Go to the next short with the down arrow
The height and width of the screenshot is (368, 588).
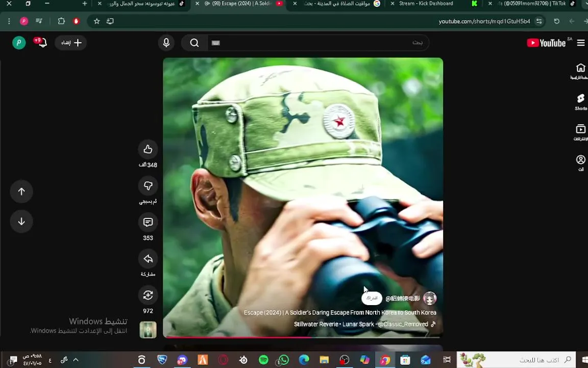point(21,221)
